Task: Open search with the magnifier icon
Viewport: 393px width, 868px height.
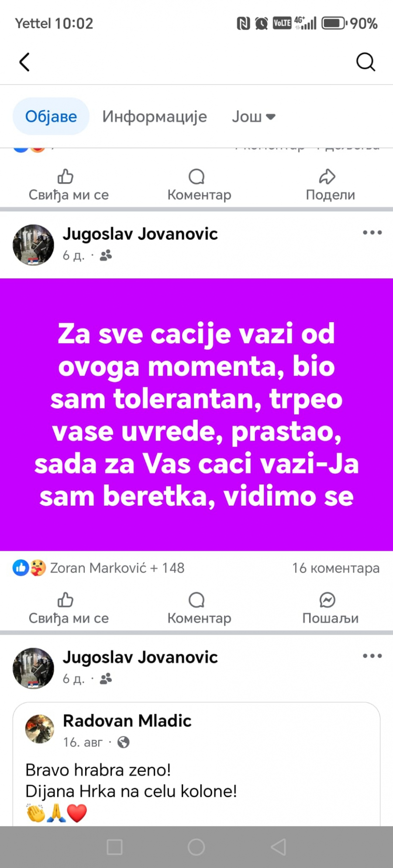Action: [365, 62]
